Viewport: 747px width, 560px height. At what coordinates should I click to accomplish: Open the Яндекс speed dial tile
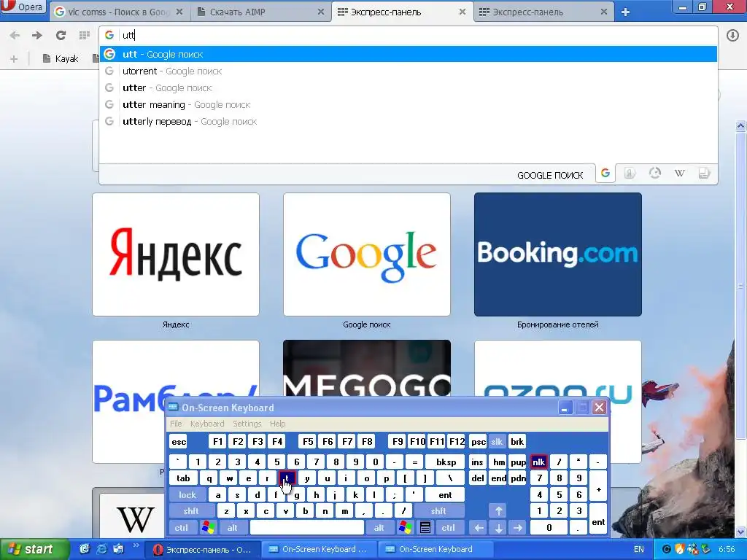176,254
